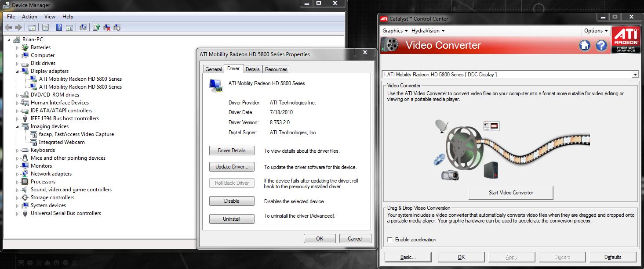644x269 pixels.
Task: Click the Defaults button in Catalyst
Action: click(x=612, y=257)
